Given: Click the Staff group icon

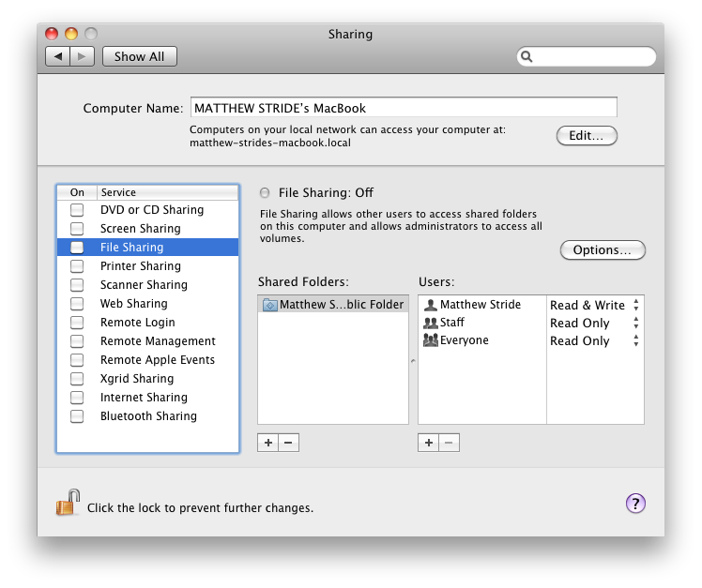Looking at the screenshot, I should click(x=430, y=323).
